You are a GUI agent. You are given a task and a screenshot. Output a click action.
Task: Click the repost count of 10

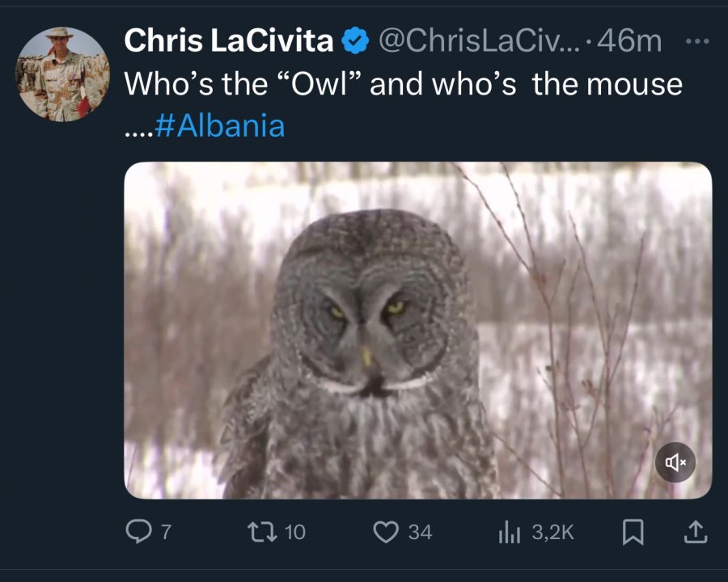pos(296,532)
